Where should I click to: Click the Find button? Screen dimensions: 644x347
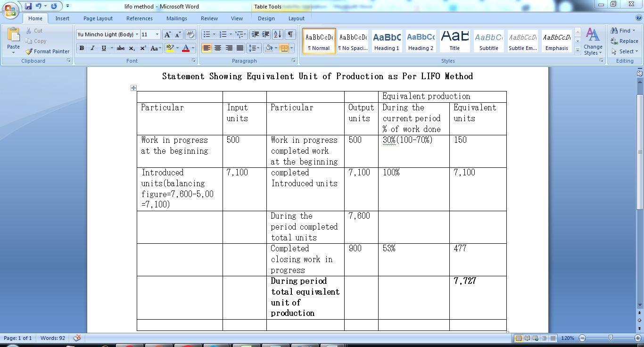(x=623, y=31)
